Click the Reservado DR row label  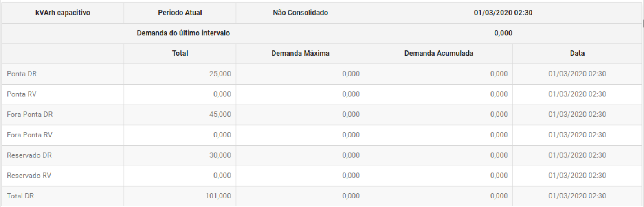click(x=29, y=155)
